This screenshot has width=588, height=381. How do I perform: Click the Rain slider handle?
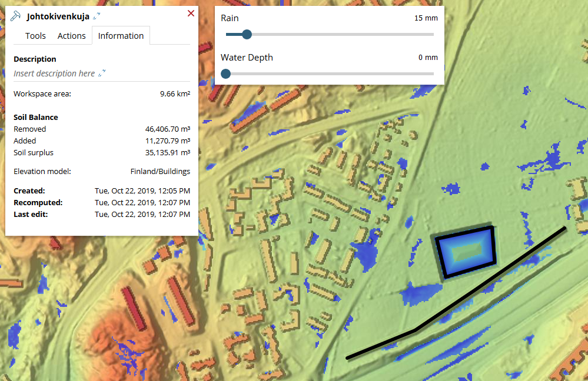(247, 35)
